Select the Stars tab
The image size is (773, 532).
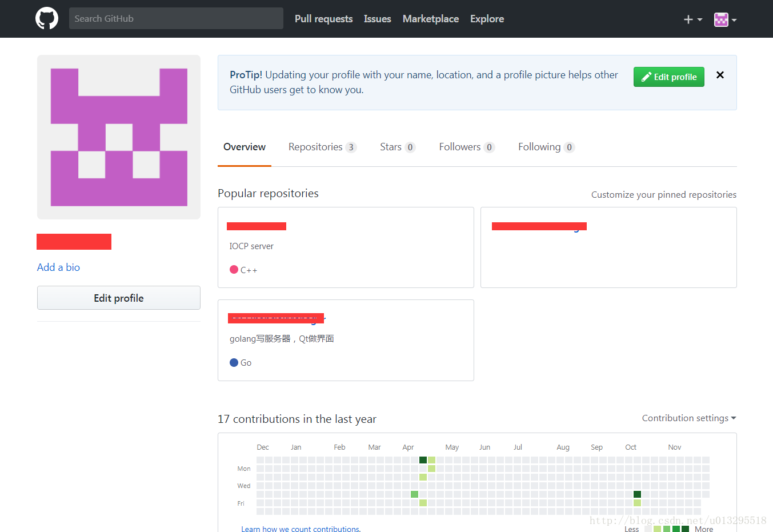(x=397, y=147)
